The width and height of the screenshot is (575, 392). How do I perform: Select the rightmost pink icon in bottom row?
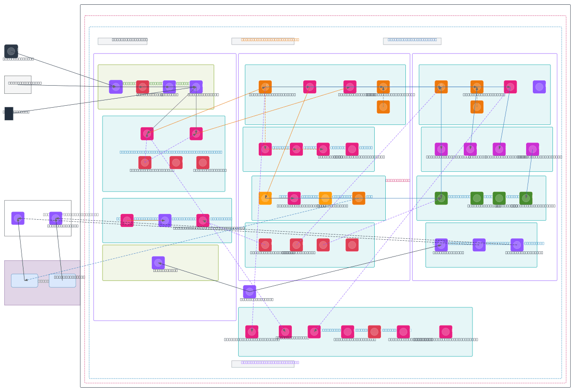[445, 332]
